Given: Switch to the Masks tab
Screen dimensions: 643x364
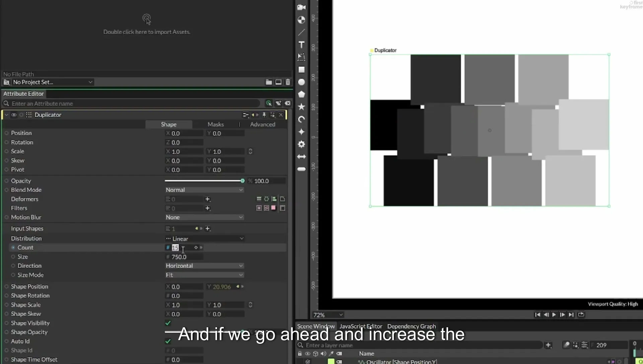Looking at the screenshot, I should [216, 124].
